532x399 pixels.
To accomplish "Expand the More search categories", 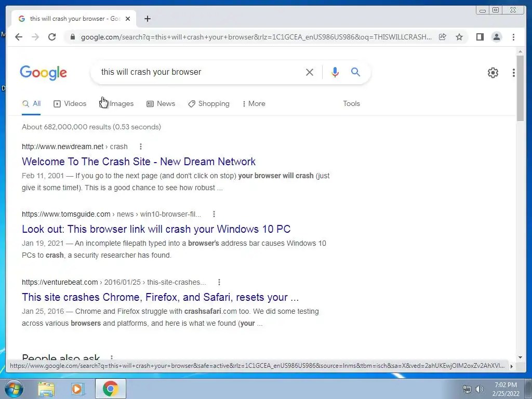I will click(x=254, y=104).
